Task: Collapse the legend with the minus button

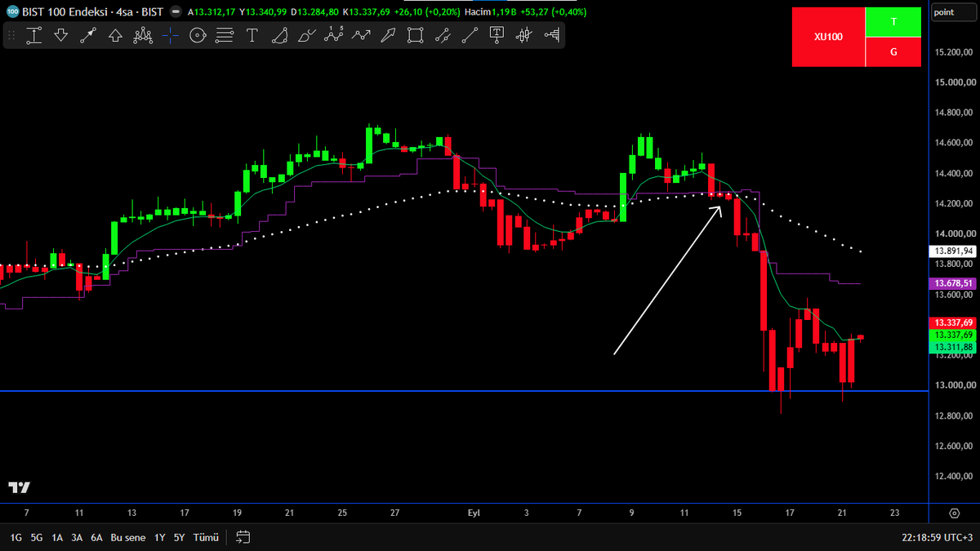Action: (176, 12)
